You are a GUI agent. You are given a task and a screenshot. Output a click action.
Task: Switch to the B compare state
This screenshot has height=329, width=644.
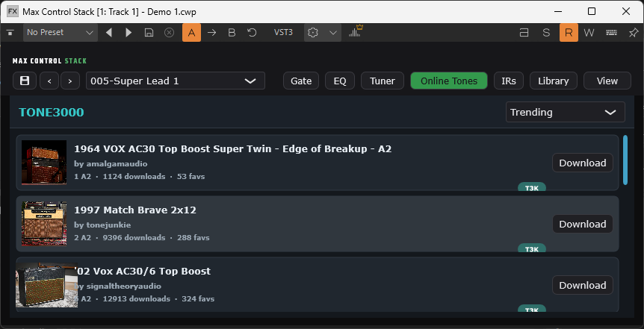coord(232,32)
